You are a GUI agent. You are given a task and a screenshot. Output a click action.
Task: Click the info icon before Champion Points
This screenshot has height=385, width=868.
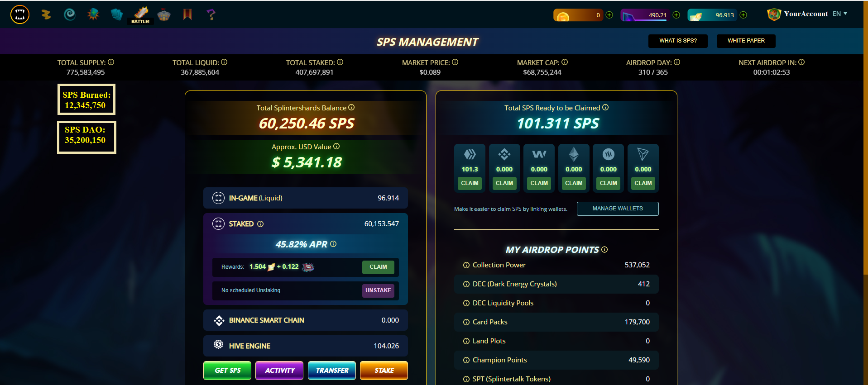(x=466, y=360)
